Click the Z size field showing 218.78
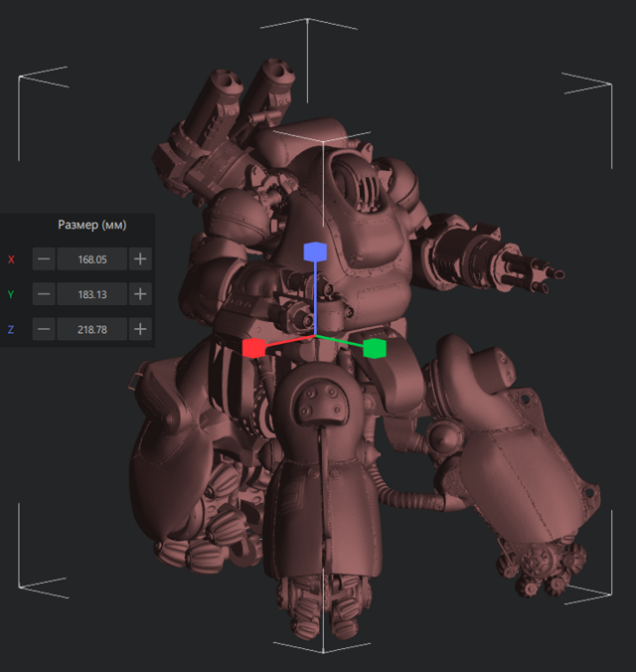Screen dimensions: 636x672 [92, 329]
